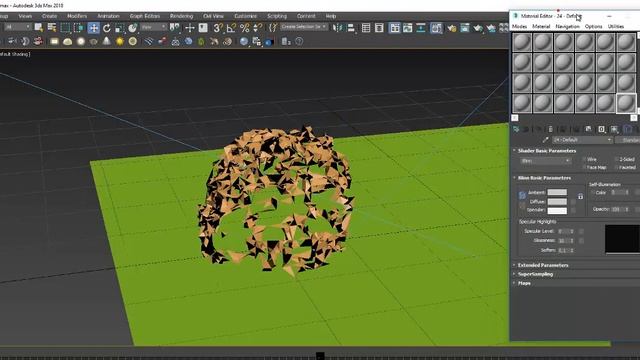Activate the Select and Move tool
This screenshot has width=640, height=360.
[93, 28]
